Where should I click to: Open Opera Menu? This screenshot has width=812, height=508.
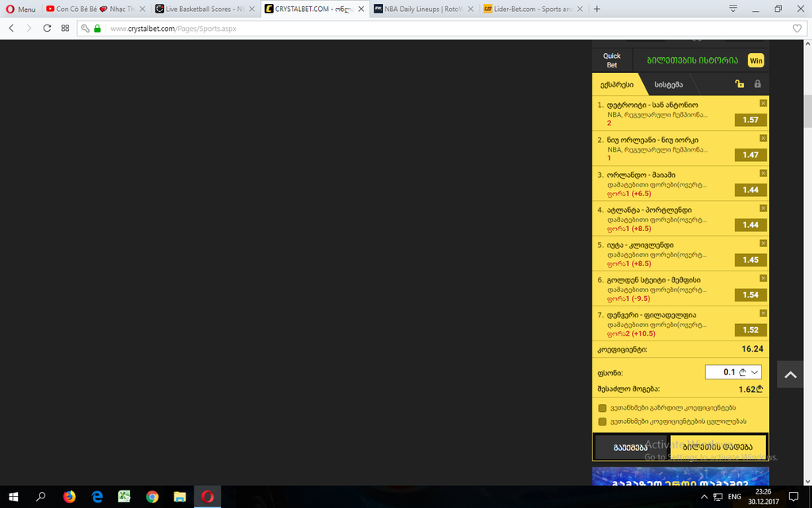point(21,9)
